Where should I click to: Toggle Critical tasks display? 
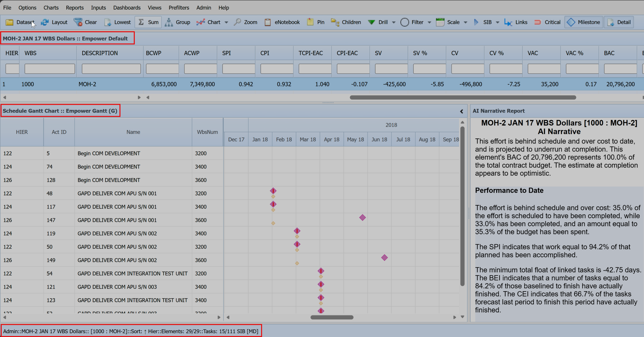coord(547,22)
